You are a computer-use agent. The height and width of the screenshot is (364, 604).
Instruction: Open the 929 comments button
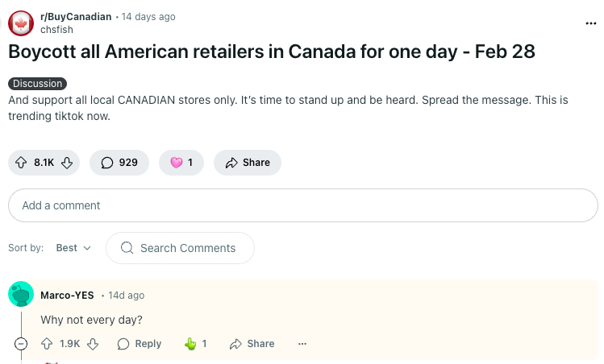pyautogui.click(x=119, y=163)
